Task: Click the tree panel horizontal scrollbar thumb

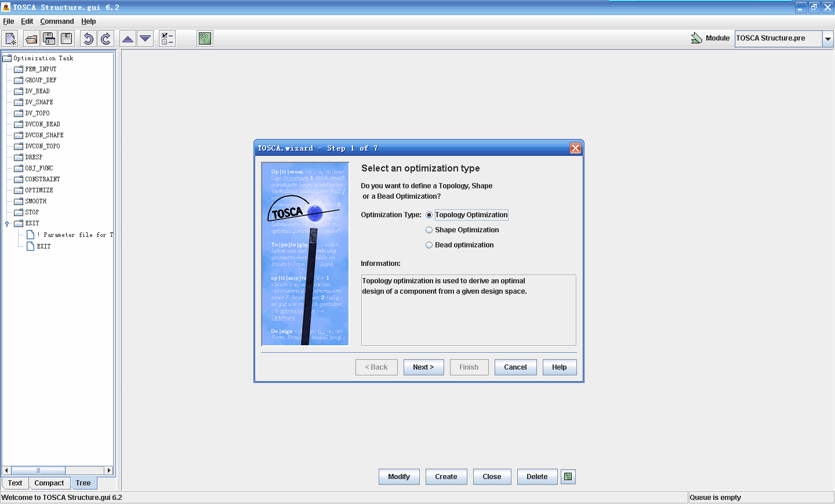Action: pos(38,470)
